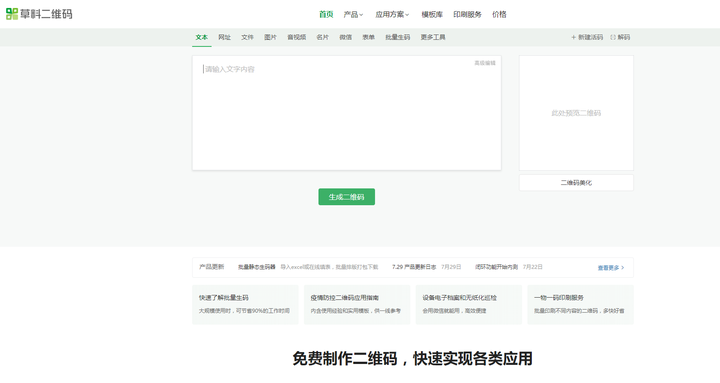Screen dimensions: 720x383
Task: Click the 草料二维码 logo
Action: point(39,14)
